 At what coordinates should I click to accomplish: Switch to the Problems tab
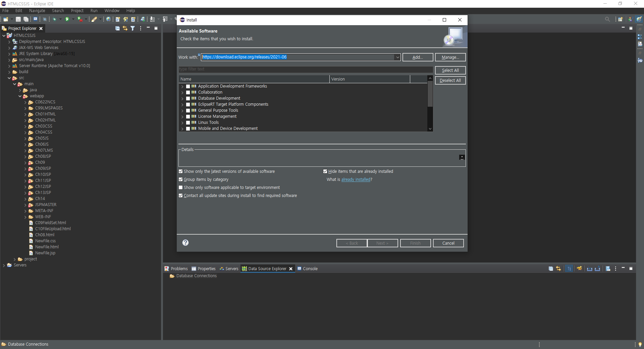176,268
